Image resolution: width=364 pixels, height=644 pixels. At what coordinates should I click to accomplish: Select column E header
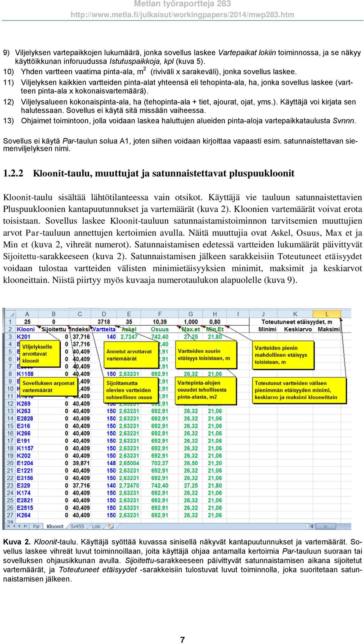pos(129,314)
